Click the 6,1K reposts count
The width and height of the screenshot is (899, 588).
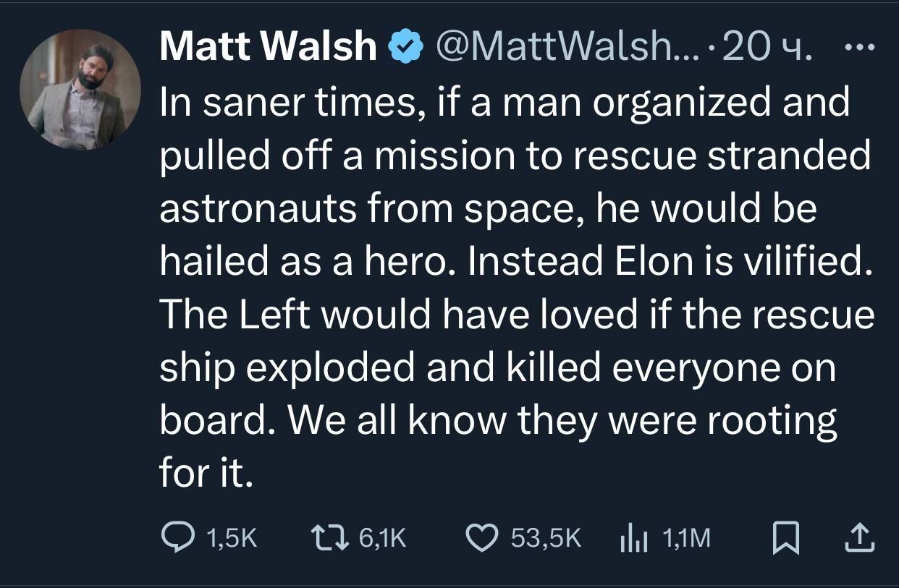[x=383, y=537]
